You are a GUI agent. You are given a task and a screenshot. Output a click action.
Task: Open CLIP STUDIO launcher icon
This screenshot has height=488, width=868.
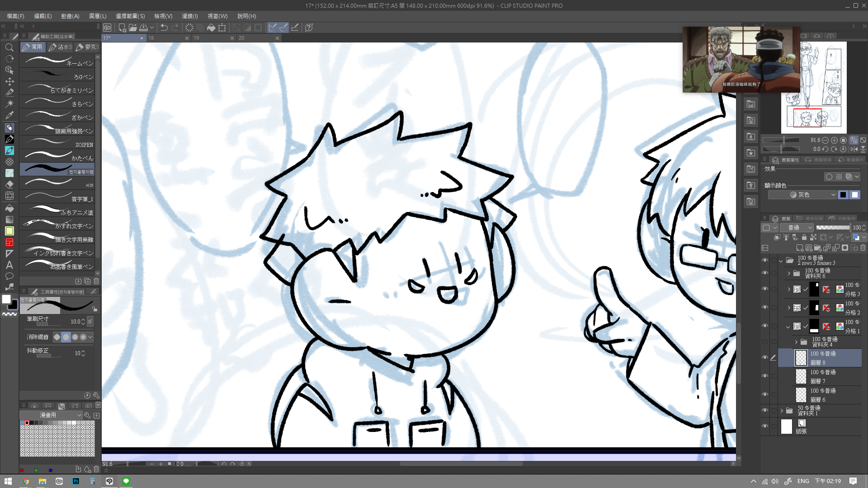point(107,28)
